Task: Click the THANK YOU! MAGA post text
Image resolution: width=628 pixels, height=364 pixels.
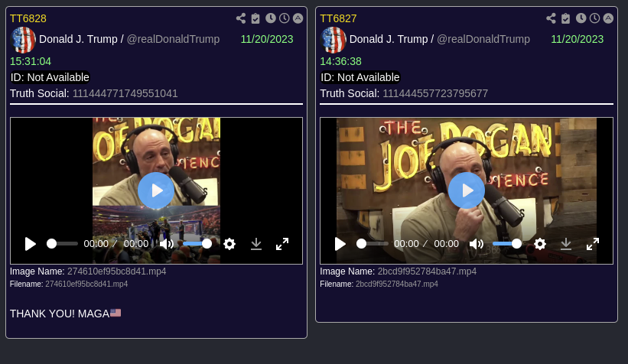Action: (65, 314)
